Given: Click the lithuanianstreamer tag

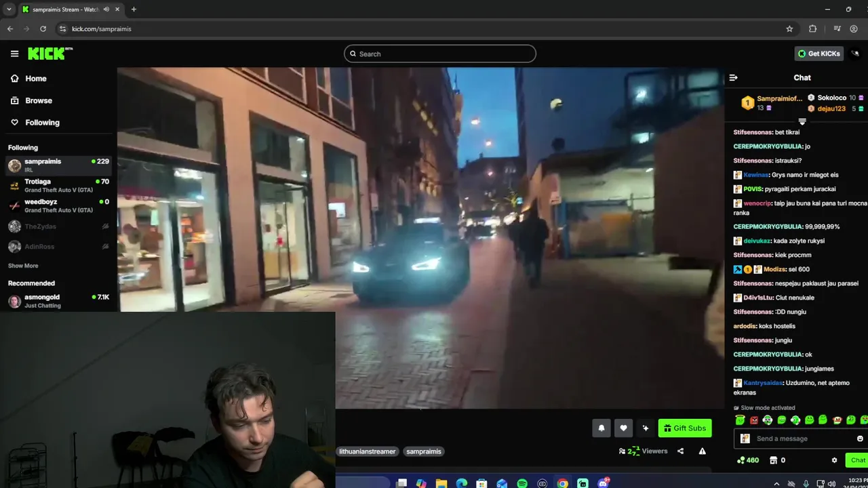Looking at the screenshot, I should [367, 451].
